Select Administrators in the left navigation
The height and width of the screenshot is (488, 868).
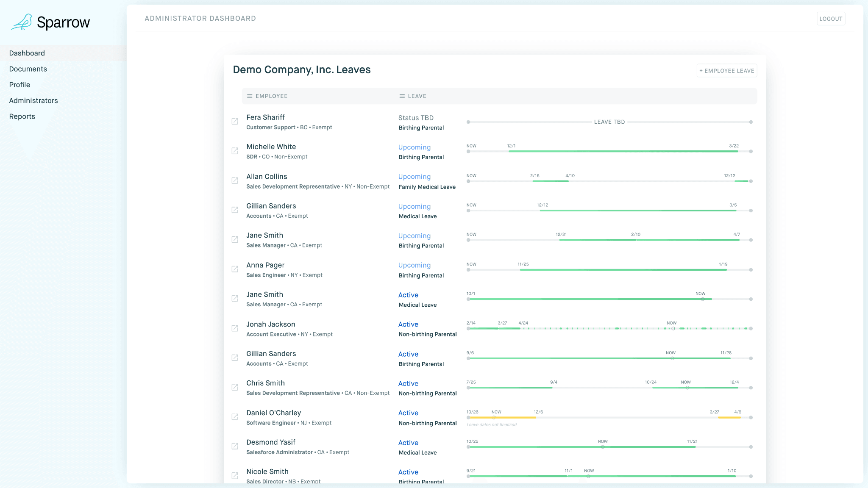coord(33,101)
